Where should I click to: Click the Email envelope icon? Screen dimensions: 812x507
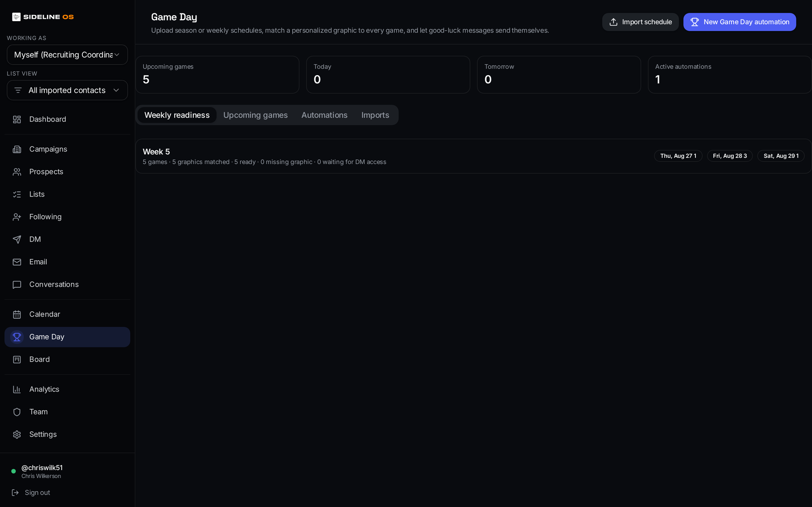pos(17,262)
